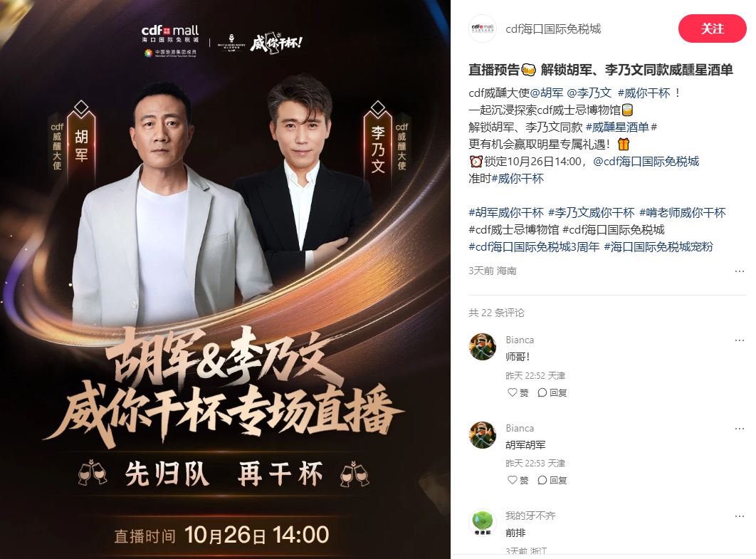Reply to Bianca's 师哥 comment
Screen dimensions: 756x559
click(552, 392)
